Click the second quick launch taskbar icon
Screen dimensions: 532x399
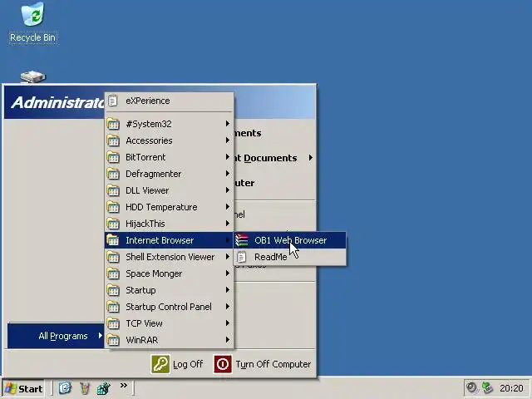[x=85, y=388]
